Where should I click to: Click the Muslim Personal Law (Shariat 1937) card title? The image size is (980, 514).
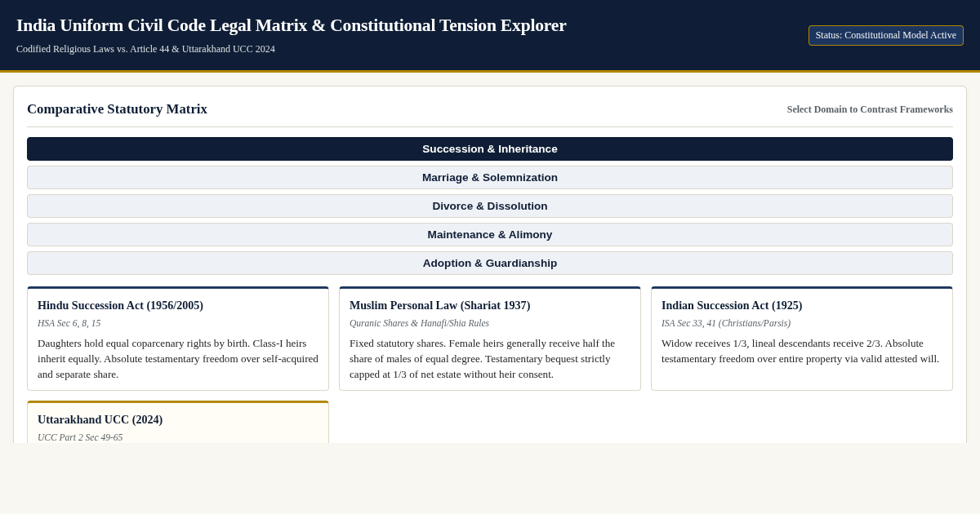click(x=439, y=306)
